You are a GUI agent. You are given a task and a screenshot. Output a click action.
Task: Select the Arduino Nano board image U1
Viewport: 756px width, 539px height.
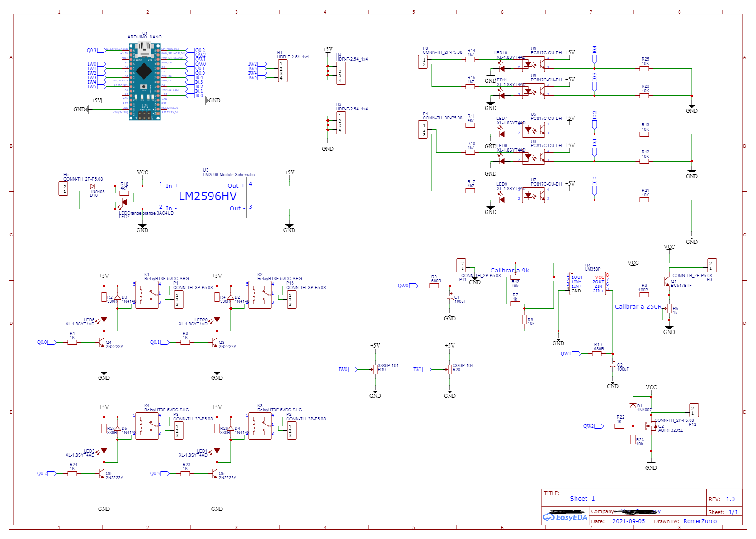(145, 81)
